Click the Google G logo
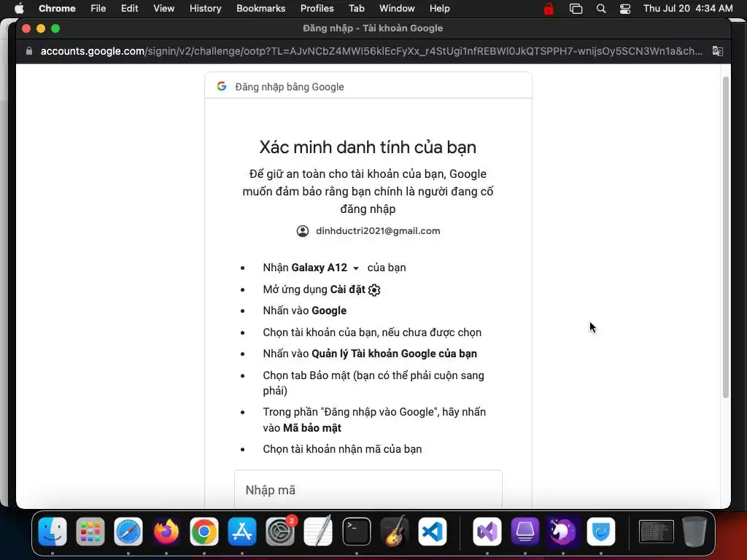The width and height of the screenshot is (747, 560). (222, 86)
